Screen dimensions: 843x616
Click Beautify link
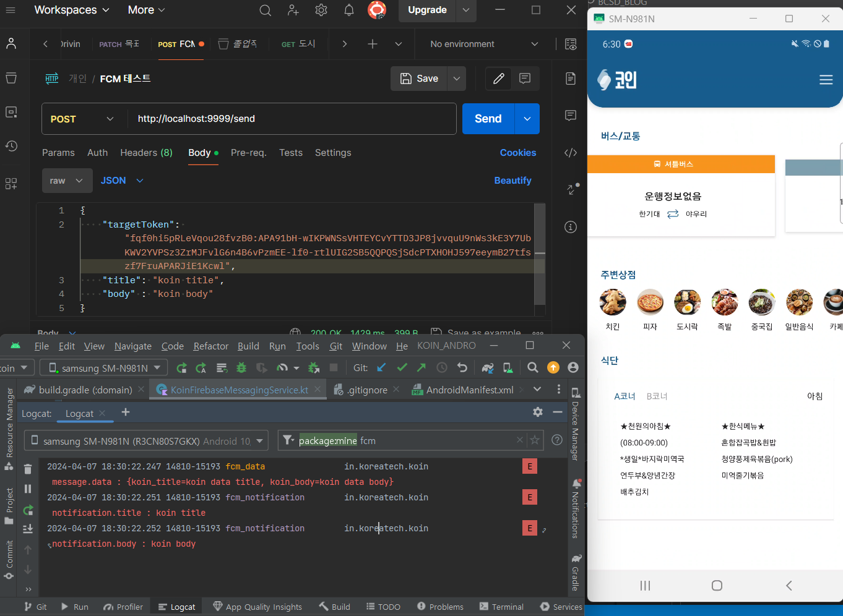(x=512, y=181)
